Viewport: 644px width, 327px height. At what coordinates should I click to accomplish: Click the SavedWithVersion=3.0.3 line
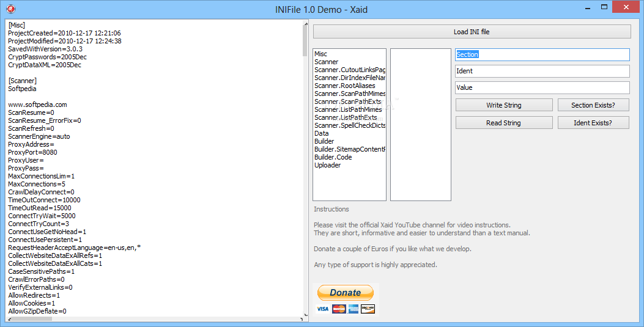tap(45, 50)
